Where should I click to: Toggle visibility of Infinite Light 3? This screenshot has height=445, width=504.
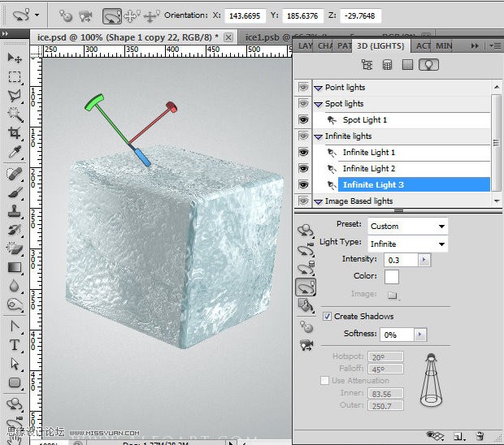click(303, 185)
